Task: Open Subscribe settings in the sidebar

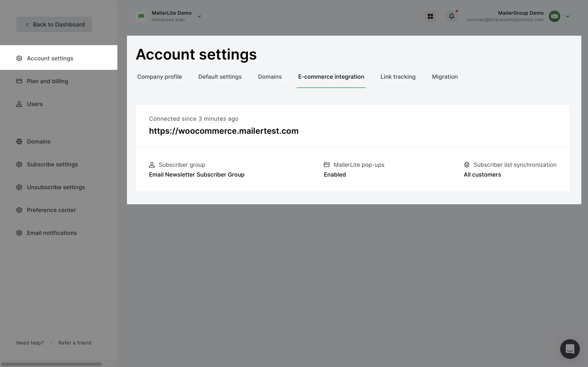Action: pyautogui.click(x=52, y=164)
